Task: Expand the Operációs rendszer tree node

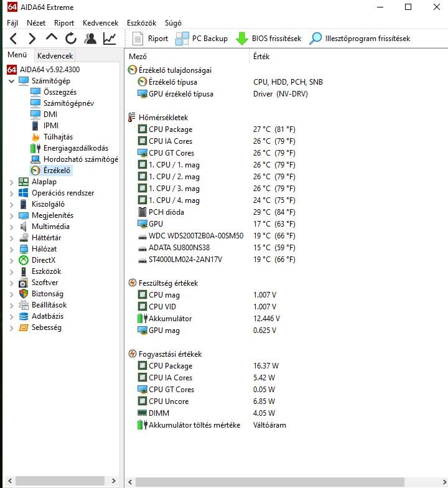Action: pos(11,193)
